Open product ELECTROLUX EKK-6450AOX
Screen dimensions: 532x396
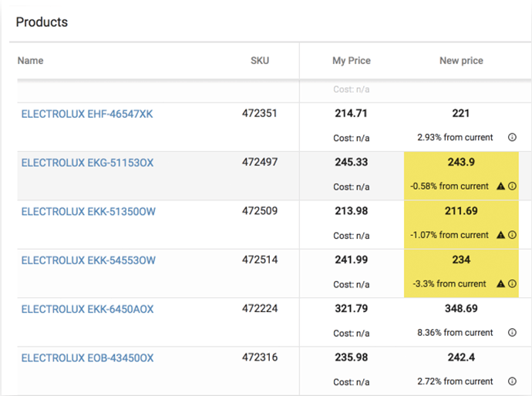[88, 309]
